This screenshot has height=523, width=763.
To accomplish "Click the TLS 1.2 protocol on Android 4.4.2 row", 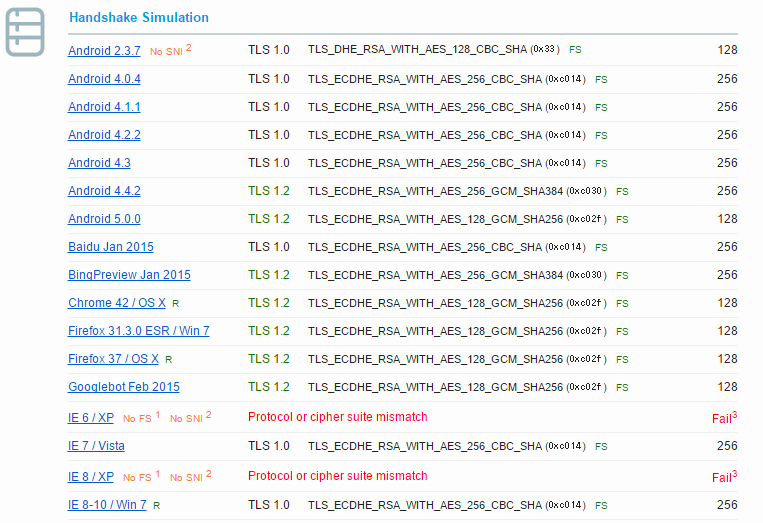I will tap(269, 191).
